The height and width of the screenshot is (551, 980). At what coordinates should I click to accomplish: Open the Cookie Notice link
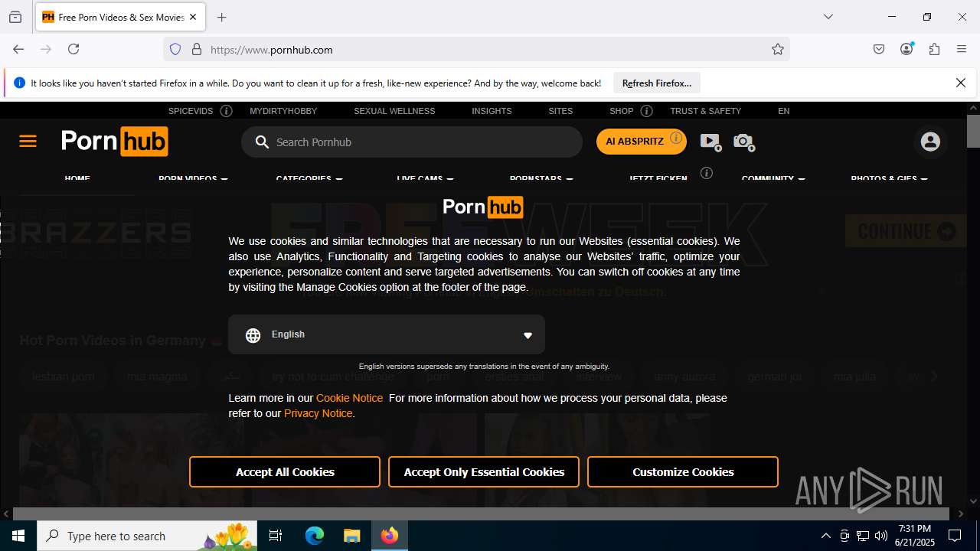click(x=349, y=398)
